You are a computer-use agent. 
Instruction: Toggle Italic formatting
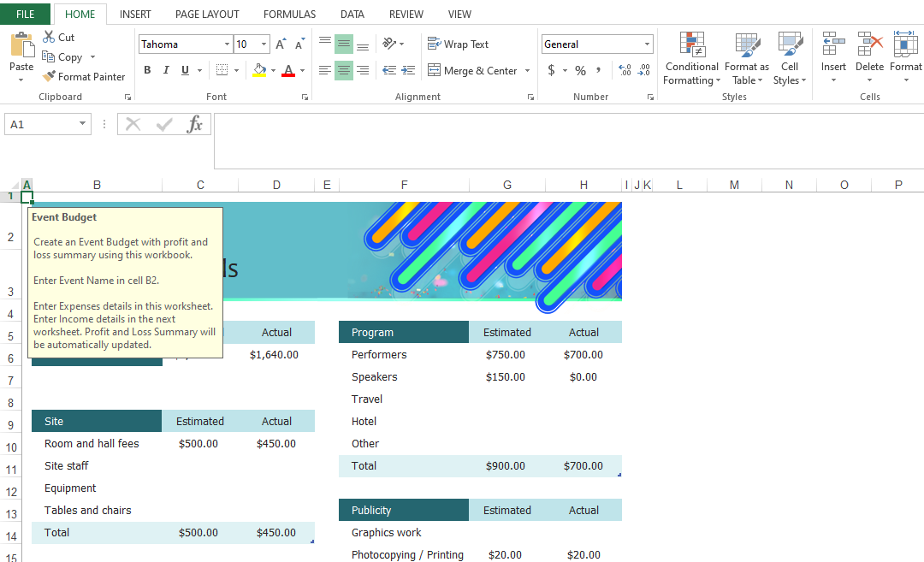pos(166,70)
